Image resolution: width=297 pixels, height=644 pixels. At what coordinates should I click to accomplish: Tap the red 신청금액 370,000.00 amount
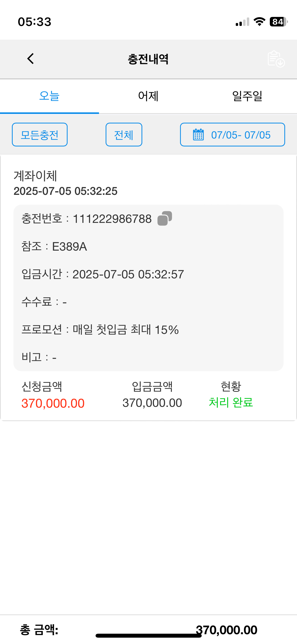53,403
